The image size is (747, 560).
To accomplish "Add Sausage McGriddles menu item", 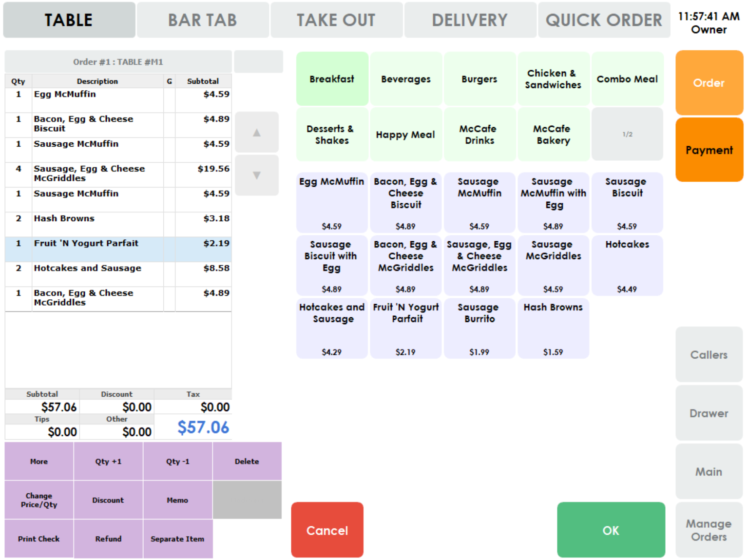I will click(x=553, y=265).
